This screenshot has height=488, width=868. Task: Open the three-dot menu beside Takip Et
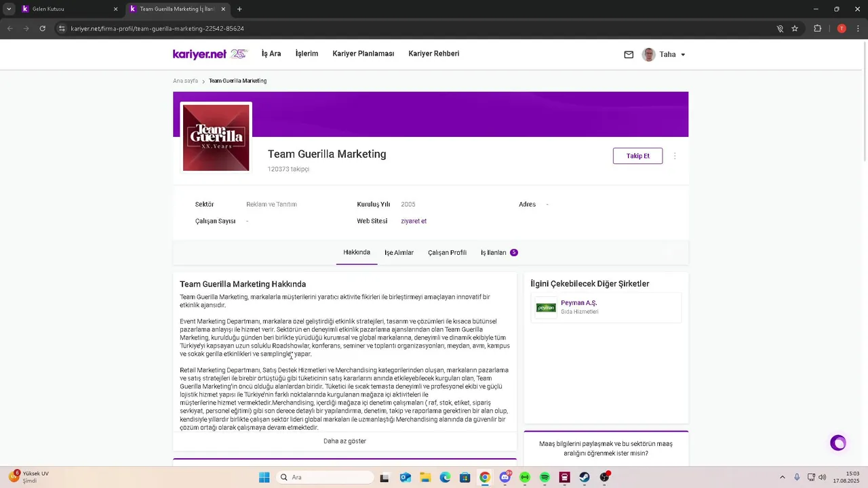point(675,156)
